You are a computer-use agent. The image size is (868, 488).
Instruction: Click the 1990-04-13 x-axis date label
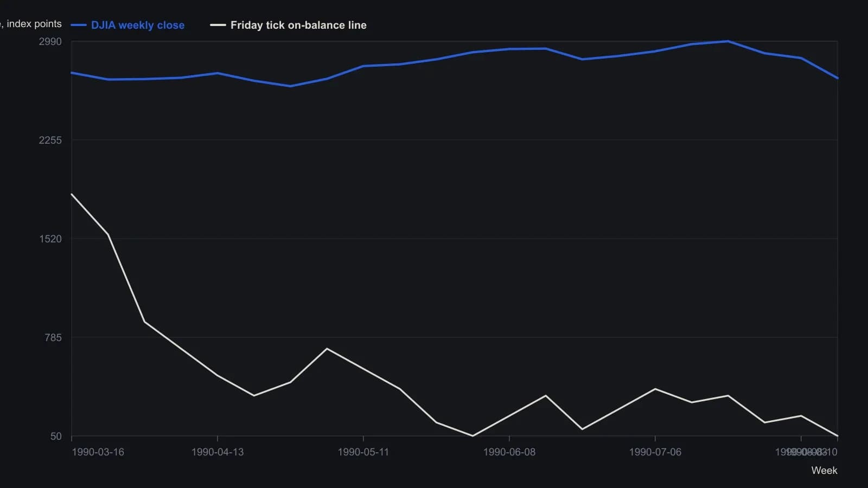pyautogui.click(x=218, y=452)
